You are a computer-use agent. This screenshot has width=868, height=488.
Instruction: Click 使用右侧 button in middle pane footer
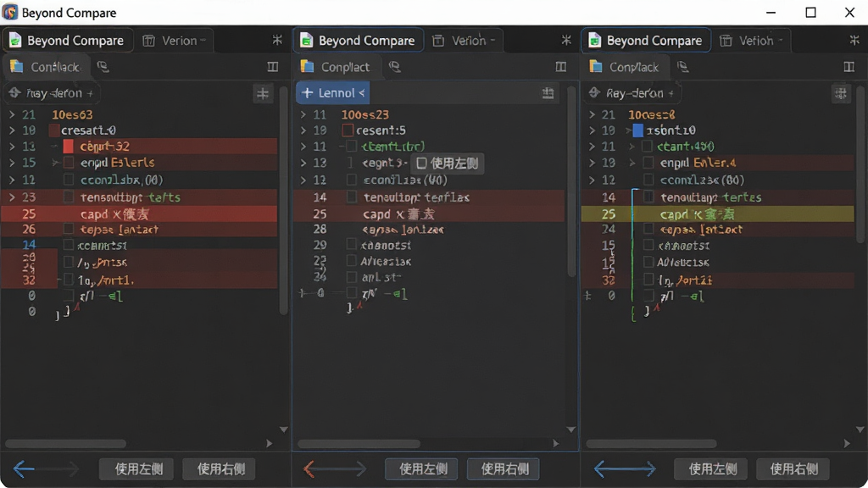click(504, 469)
